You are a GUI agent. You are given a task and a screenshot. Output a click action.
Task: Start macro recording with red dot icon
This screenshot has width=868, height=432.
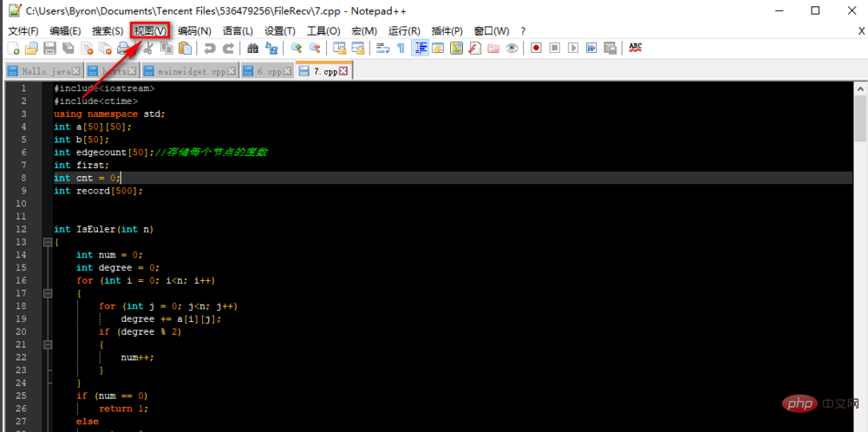tap(536, 49)
